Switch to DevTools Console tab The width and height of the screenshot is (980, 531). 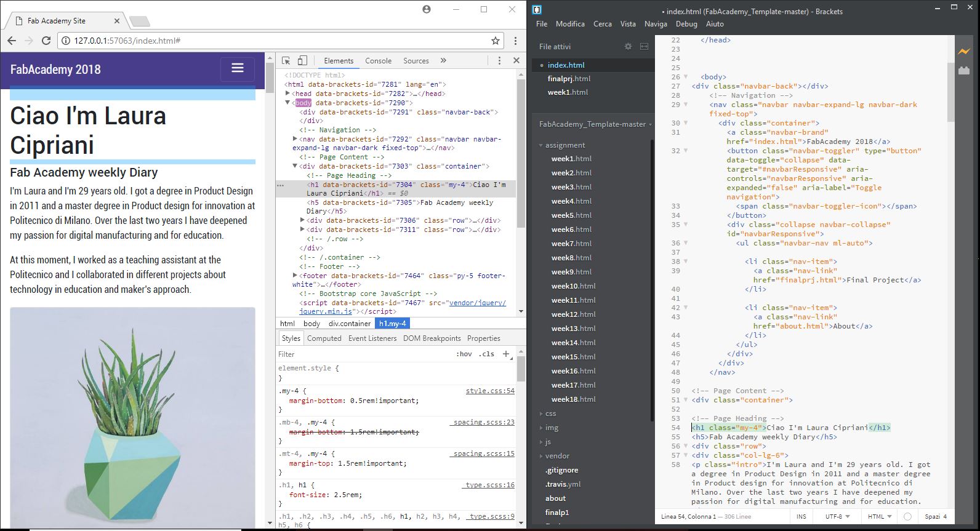pos(378,61)
